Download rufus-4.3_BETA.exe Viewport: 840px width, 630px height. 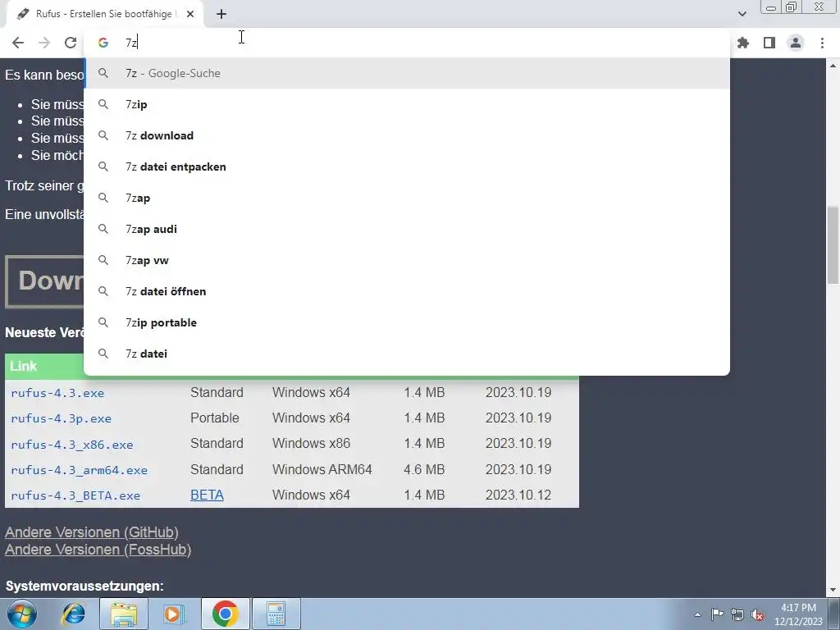click(x=75, y=495)
